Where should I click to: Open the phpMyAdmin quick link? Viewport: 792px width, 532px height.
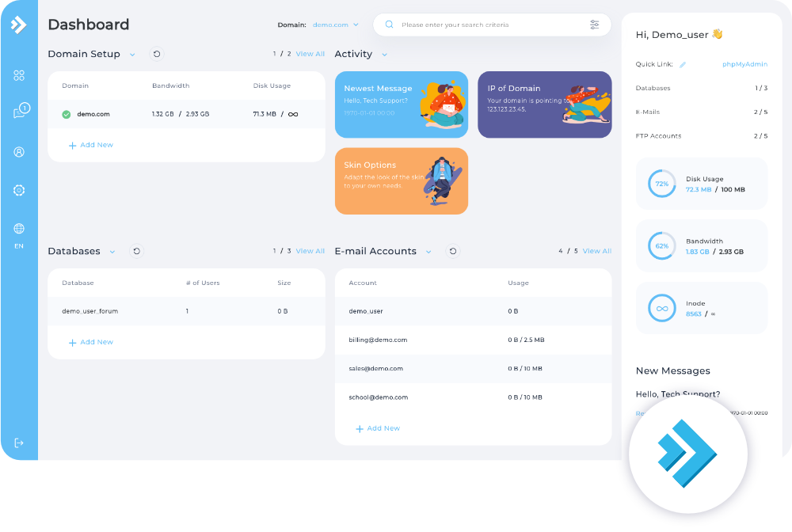pyautogui.click(x=744, y=64)
